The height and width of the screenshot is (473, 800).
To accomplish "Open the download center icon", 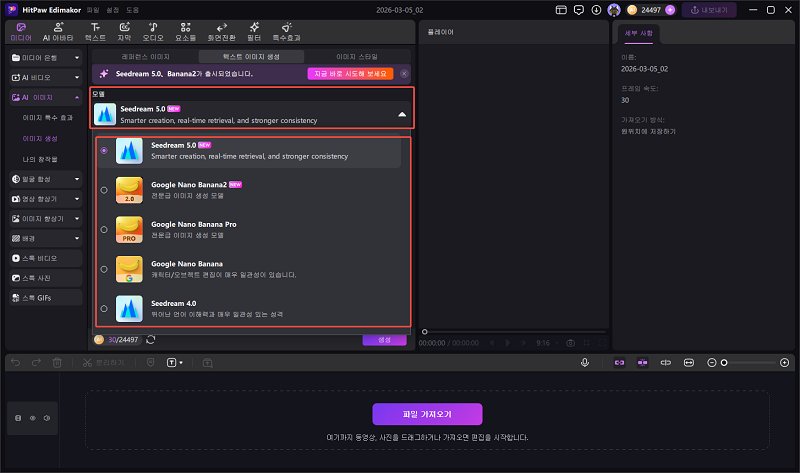I will tap(596, 10).
